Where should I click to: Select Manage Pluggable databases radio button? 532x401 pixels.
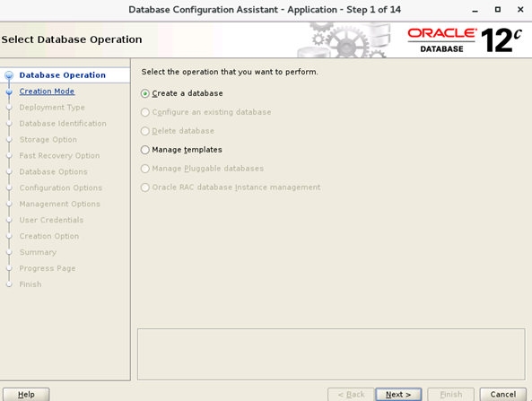pos(144,169)
